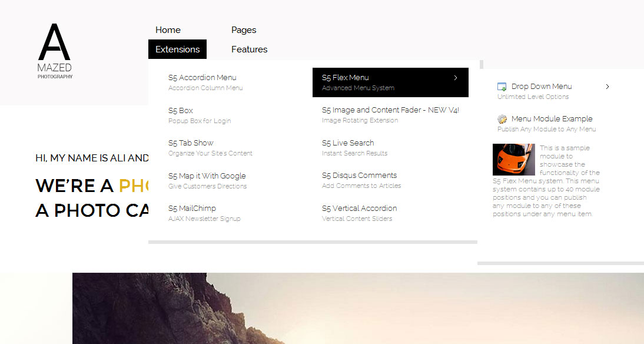
Task: Click the orange sports car thumbnail
Action: pos(513,160)
